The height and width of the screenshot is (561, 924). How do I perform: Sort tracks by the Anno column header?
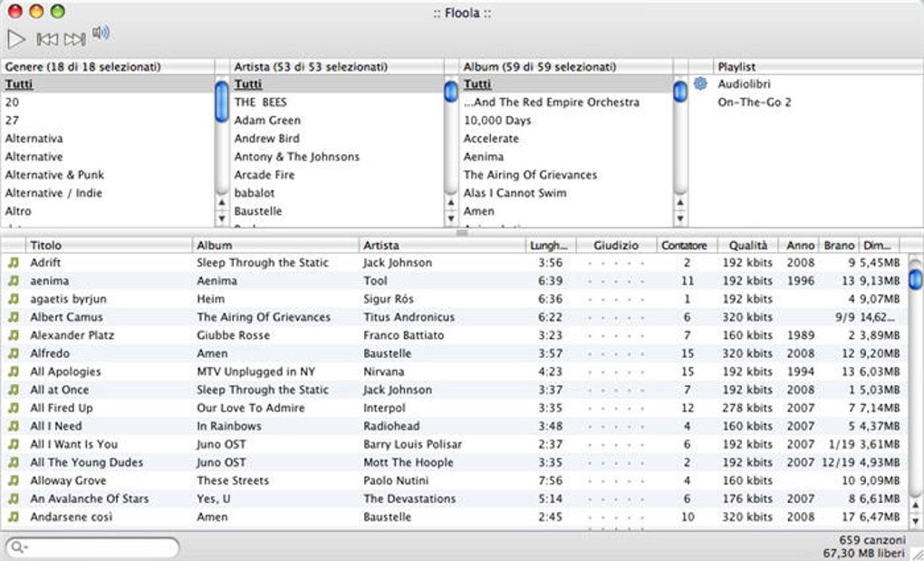point(799,245)
